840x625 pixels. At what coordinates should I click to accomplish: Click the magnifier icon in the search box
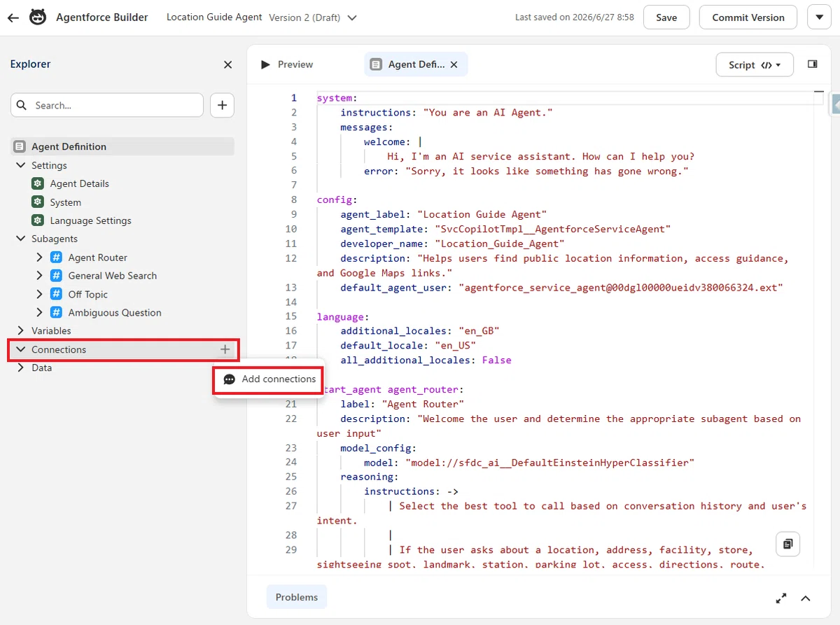pos(22,105)
